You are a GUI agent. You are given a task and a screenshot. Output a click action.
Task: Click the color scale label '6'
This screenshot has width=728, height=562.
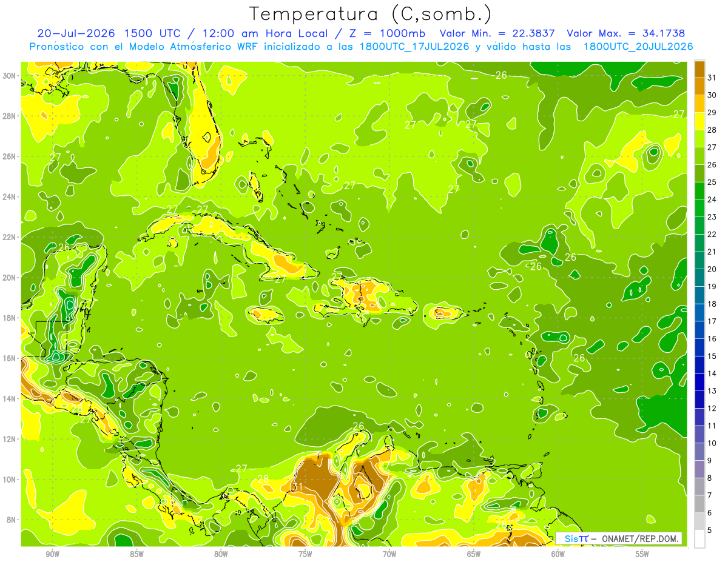point(710,513)
